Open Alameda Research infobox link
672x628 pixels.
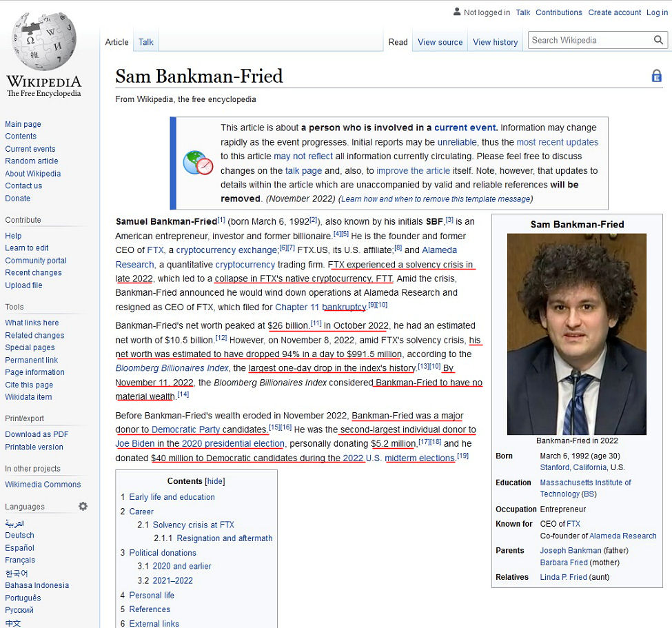coord(622,536)
